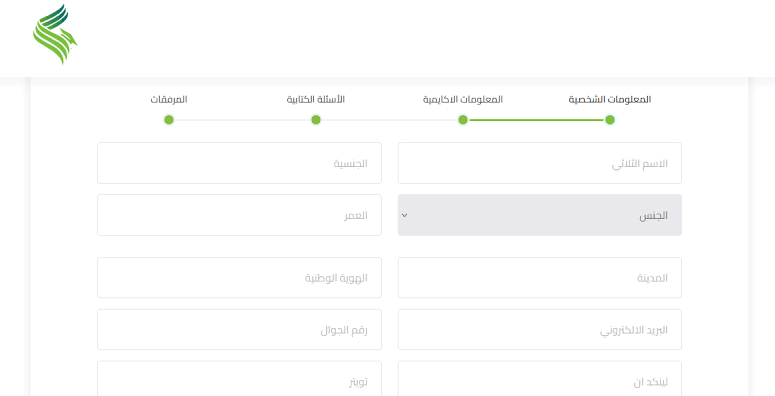Viewport: 775px width, 396px height.
Task: Switch to the المعلومات الاكاديمية tab label
Action: [x=463, y=99]
